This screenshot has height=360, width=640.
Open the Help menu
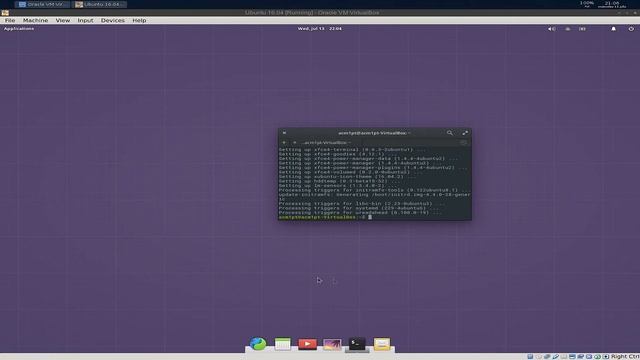[x=139, y=20]
